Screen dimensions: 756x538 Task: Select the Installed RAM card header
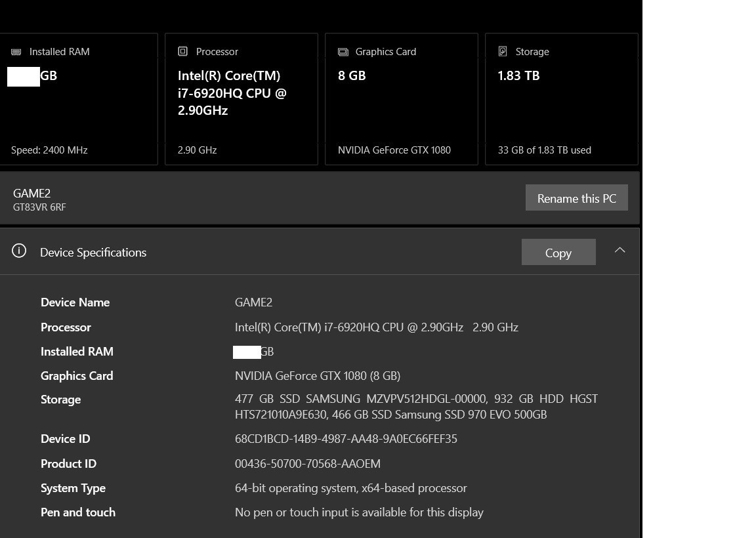[59, 52]
